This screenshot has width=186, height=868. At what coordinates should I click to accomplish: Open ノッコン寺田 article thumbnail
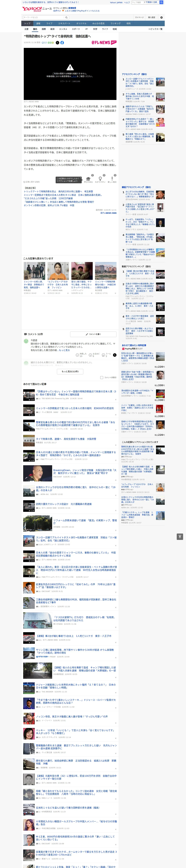point(29,718)
